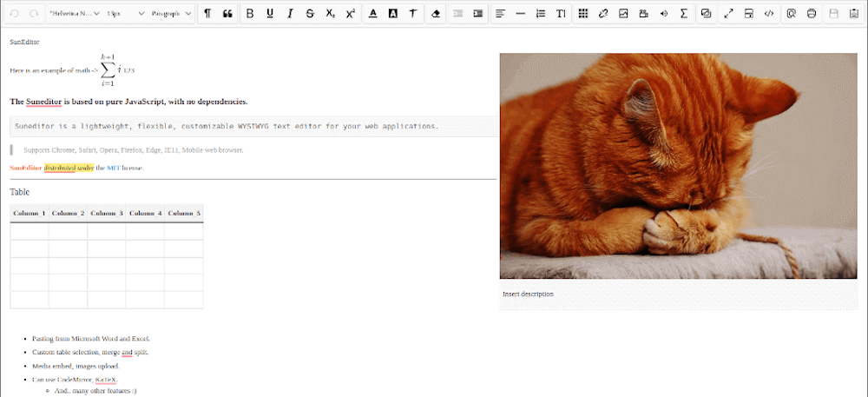This screenshot has height=397, width=868.
Task: Click 'Can use CodeMirror, KaTeX' bullet
Action: tap(75, 380)
